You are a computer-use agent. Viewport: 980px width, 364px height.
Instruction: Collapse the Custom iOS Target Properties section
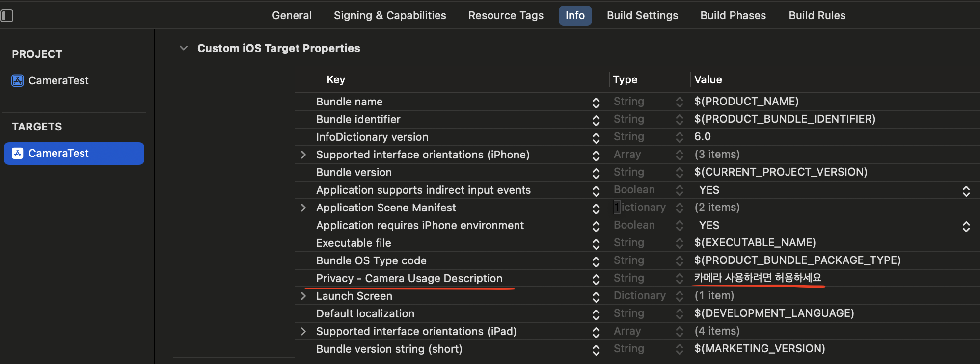point(184,48)
